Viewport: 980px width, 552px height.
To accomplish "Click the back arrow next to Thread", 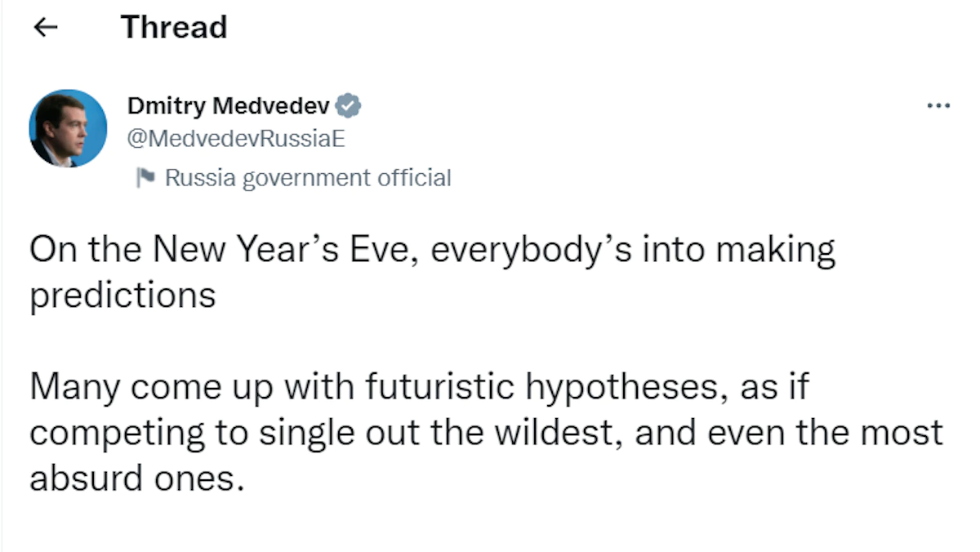I will [x=47, y=28].
